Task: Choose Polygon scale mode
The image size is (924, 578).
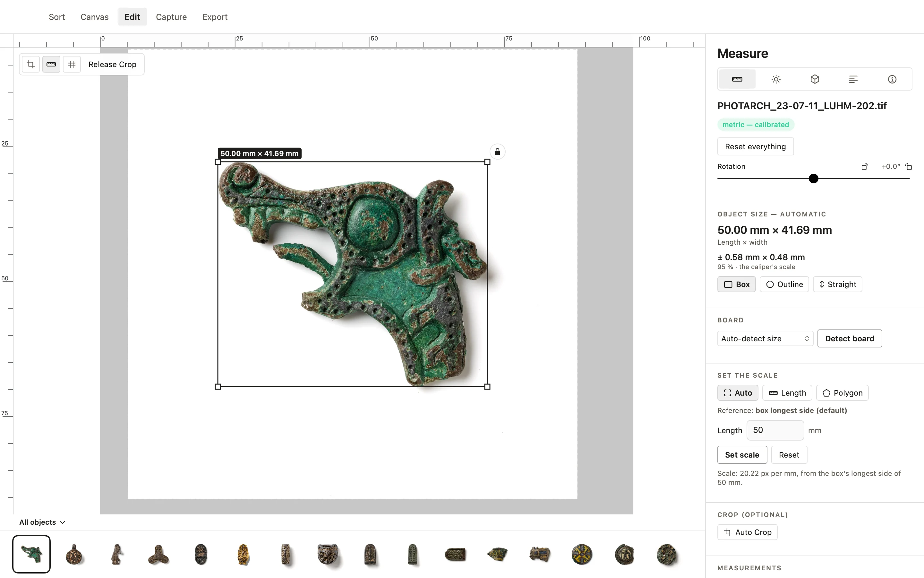Action: point(842,393)
